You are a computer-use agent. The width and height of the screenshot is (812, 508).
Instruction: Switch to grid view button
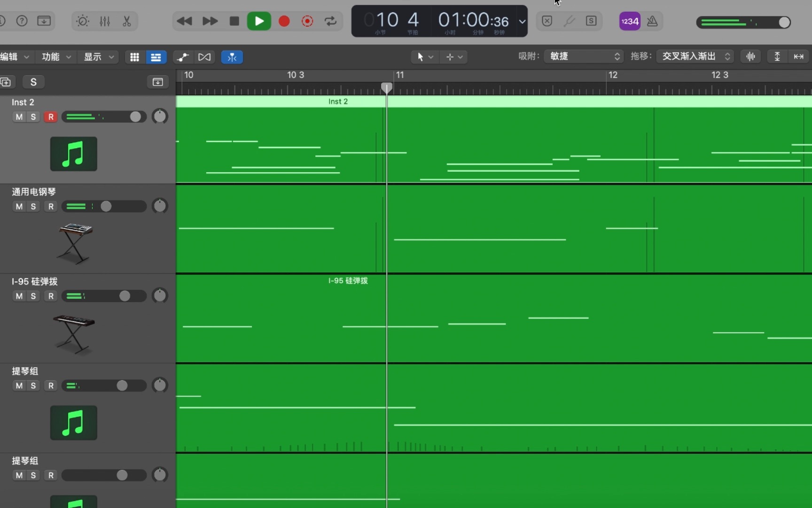pos(134,57)
